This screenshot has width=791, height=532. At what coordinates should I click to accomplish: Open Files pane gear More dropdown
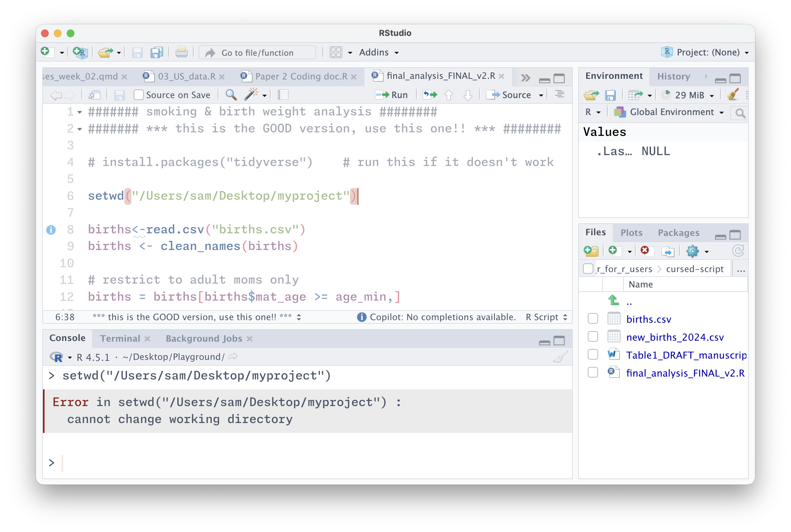[697, 251]
